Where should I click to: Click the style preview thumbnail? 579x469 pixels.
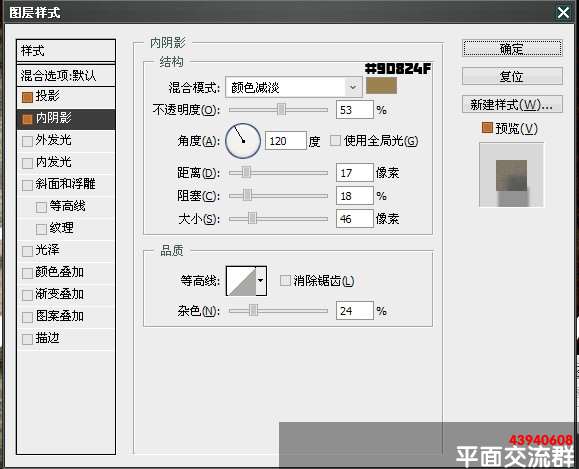click(x=511, y=175)
